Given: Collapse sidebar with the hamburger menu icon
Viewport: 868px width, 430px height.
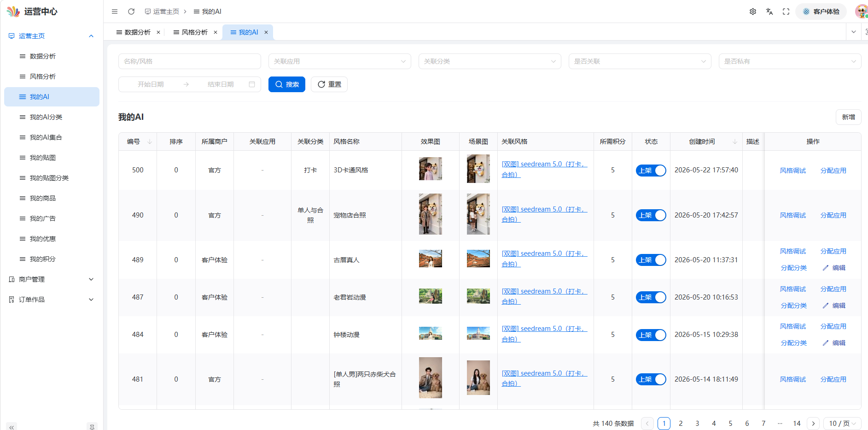Looking at the screenshot, I should pyautogui.click(x=115, y=12).
